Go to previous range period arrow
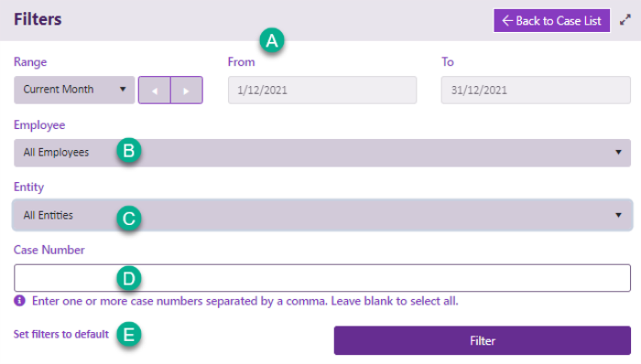This screenshot has width=641, height=364. coord(155,91)
